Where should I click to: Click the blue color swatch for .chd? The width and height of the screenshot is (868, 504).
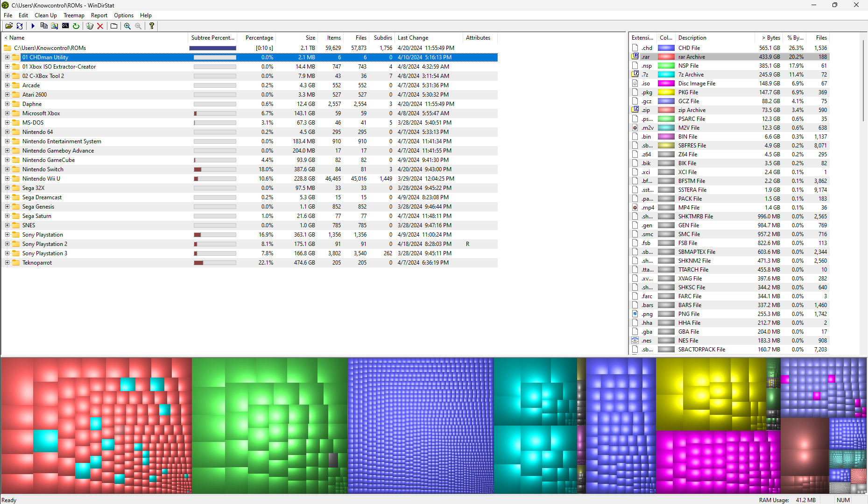click(x=666, y=48)
